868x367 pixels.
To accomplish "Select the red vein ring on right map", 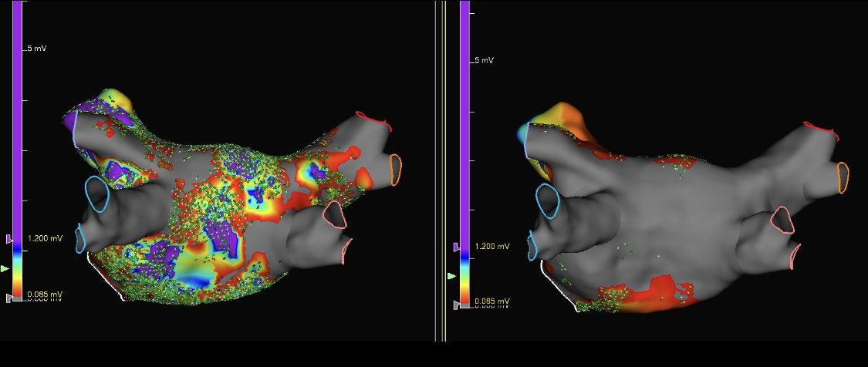I will [x=822, y=130].
